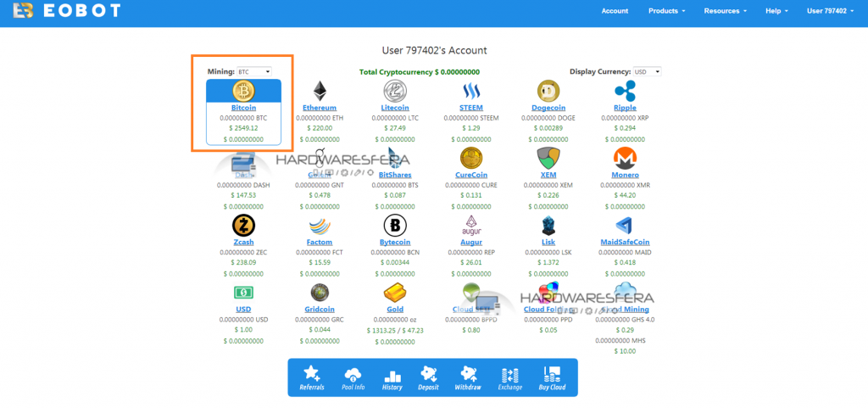Open Withdraw from the bottom toolbar
This screenshot has height=408, width=868.
click(468, 377)
